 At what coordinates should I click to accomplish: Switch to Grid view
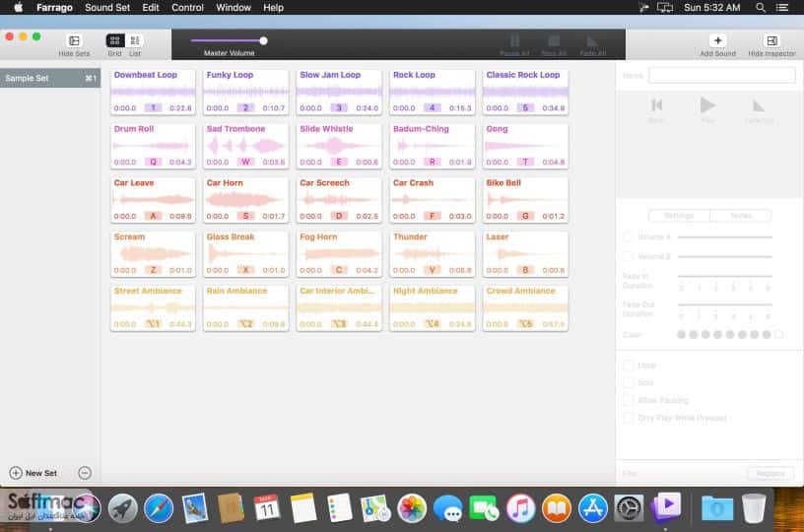tap(114, 40)
